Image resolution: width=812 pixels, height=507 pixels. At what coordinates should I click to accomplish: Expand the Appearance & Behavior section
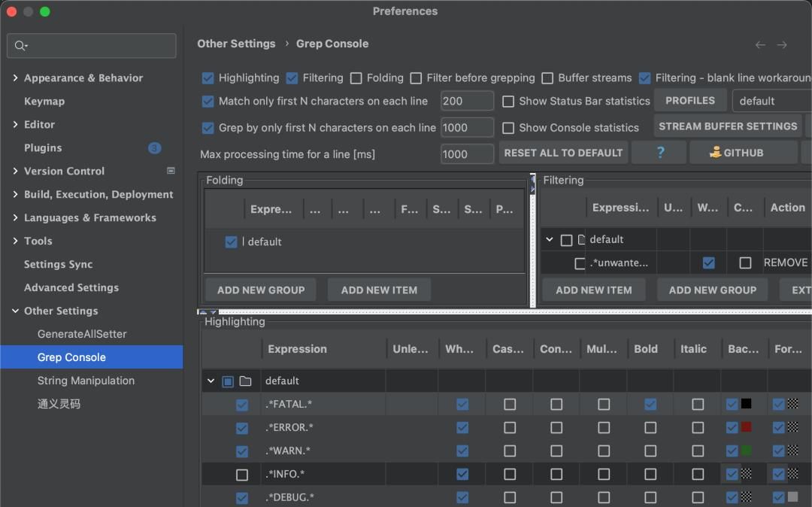[15, 78]
